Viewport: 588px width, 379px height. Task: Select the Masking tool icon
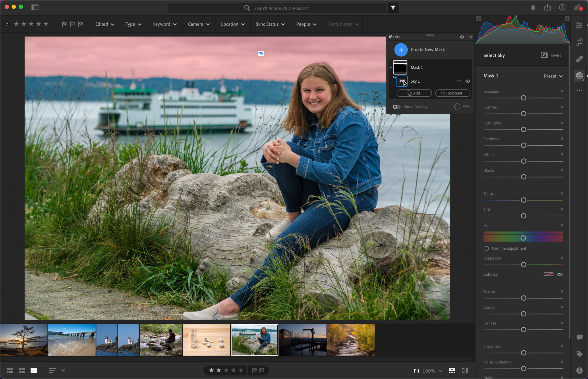579,76
